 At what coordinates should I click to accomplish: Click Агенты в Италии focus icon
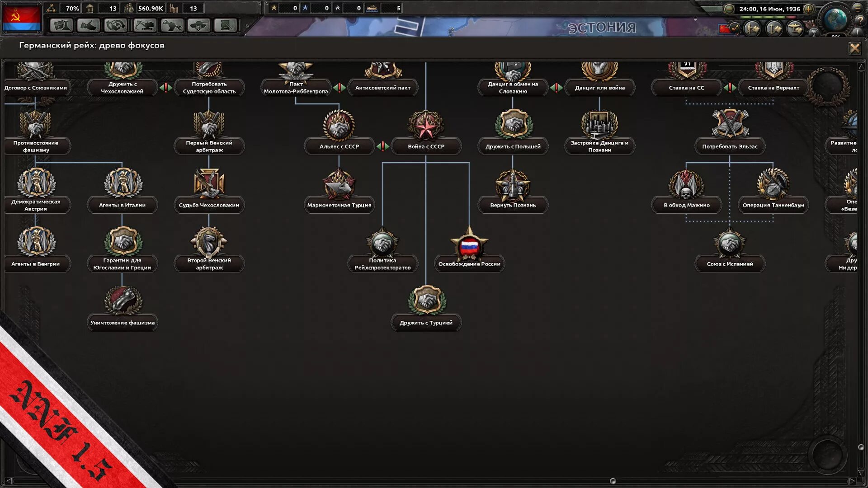click(x=123, y=183)
